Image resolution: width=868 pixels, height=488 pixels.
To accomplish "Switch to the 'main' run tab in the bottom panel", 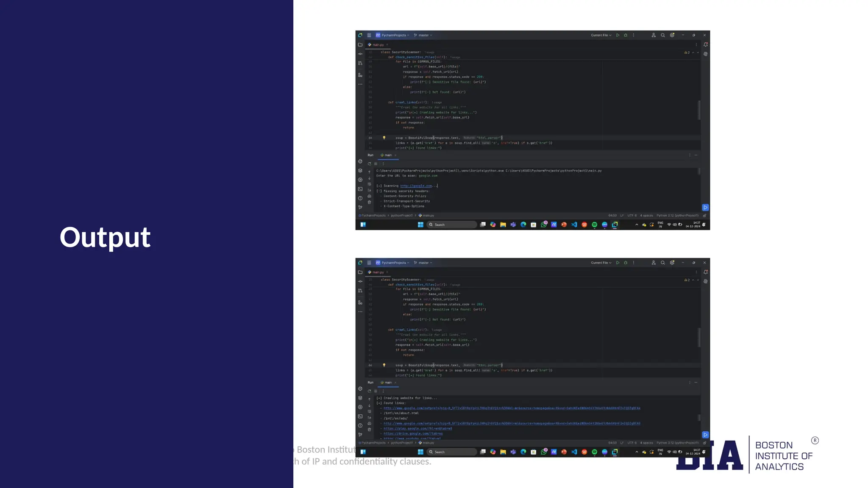I will tap(387, 383).
